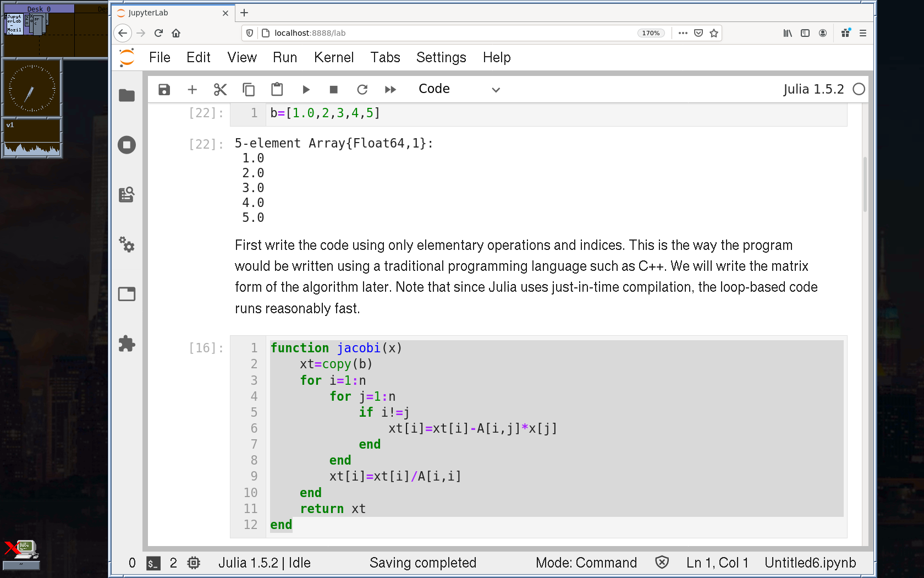924x578 pixels.
Task: Interrupt the kernel with stop button
Action: [x=333, y=89]
